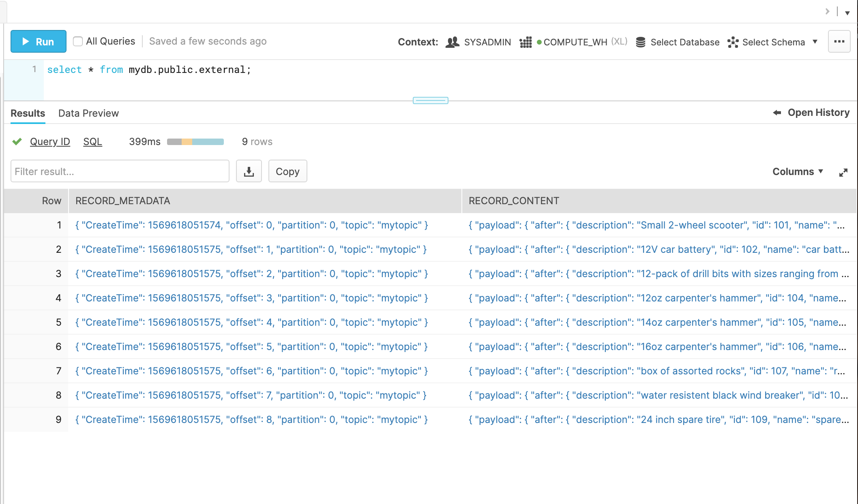This screenshot has width=858, height=504.
Task: Switch to the Data Preview tab
Action: coord(88,113)
